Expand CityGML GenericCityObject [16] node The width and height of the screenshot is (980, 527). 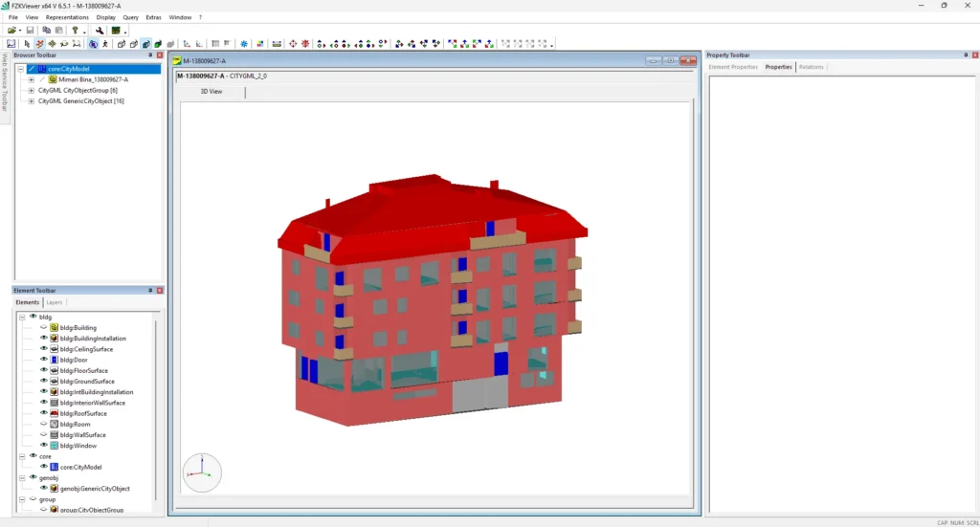[x=32, y=100]
